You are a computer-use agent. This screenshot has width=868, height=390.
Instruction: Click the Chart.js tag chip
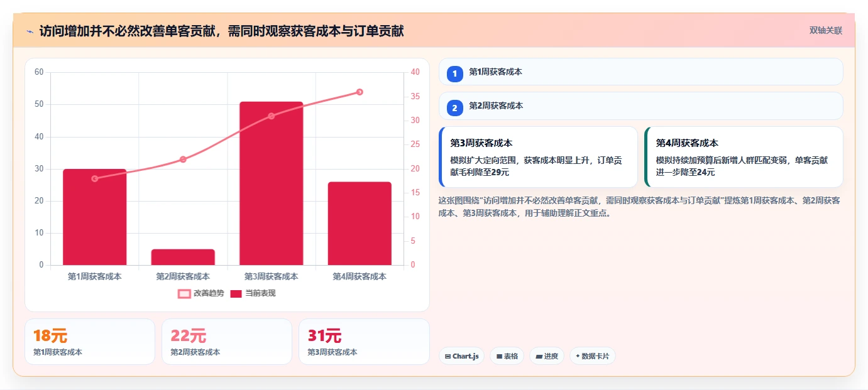pyautogui.click(x=461, y=356)
